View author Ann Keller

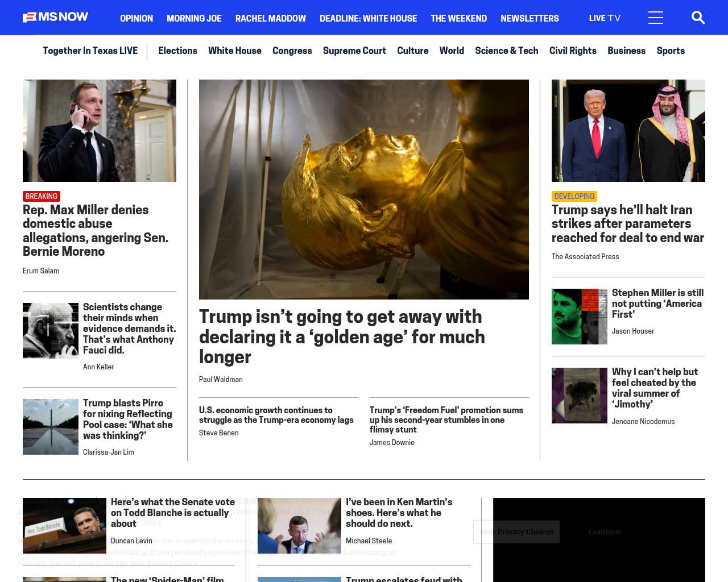click(x=98, y=367)
